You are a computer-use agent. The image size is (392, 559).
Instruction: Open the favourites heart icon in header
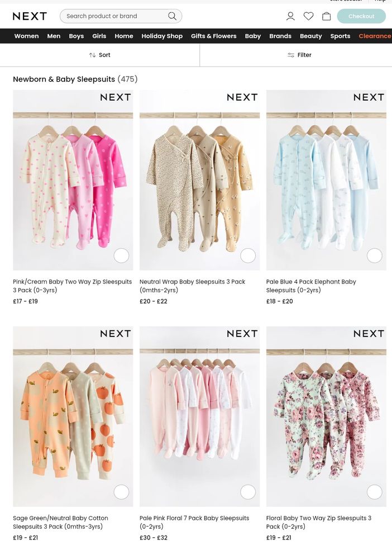[308, 16]
